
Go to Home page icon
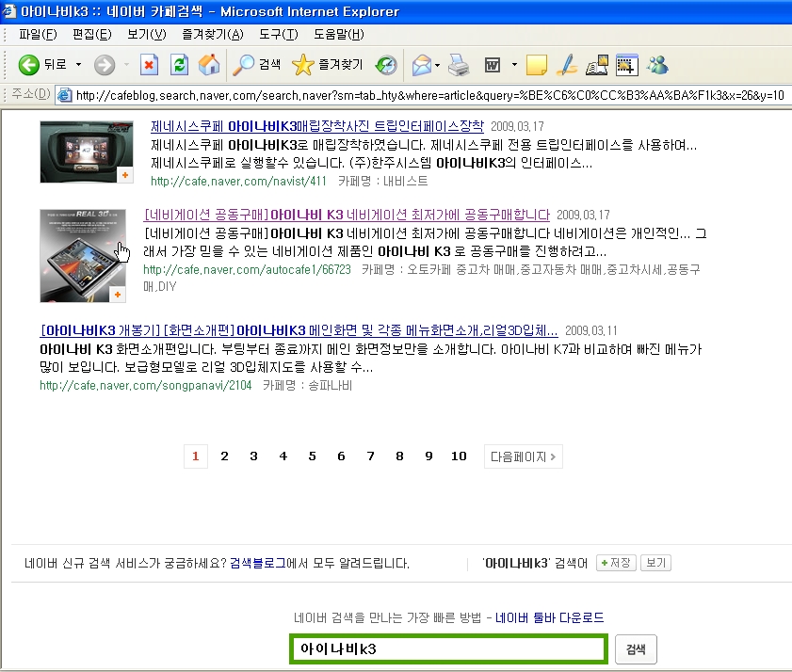pyautogui.click(x=208, y=65)
